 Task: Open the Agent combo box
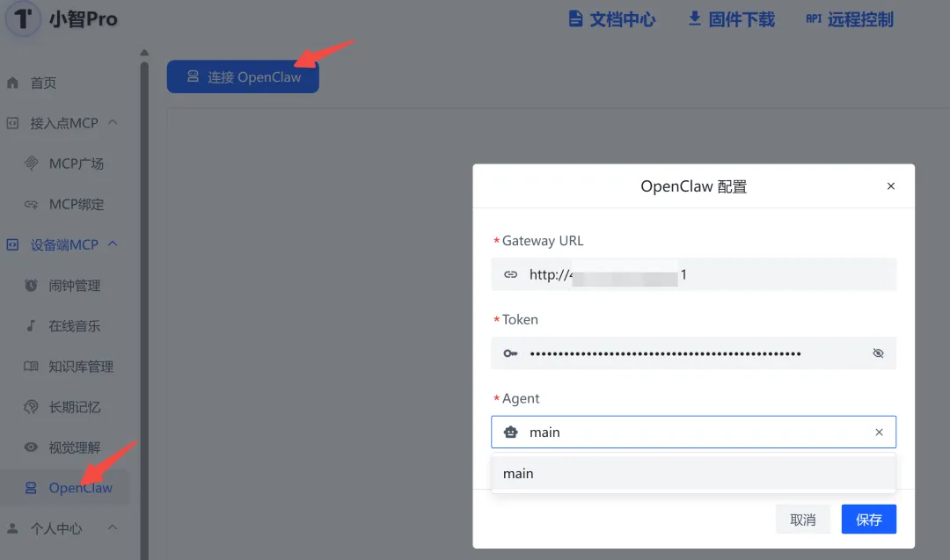click(694, 432)
